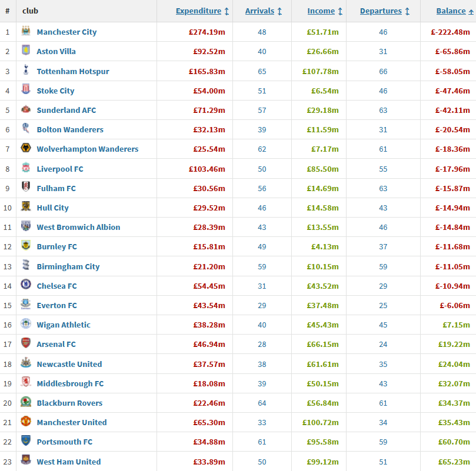Open the Manchester City club link
The height and width of the screenshot is (471, 476).
pos(67,32)
